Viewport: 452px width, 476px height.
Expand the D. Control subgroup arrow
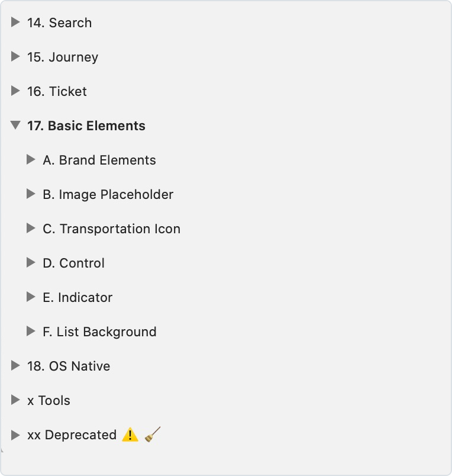[31, 263]
